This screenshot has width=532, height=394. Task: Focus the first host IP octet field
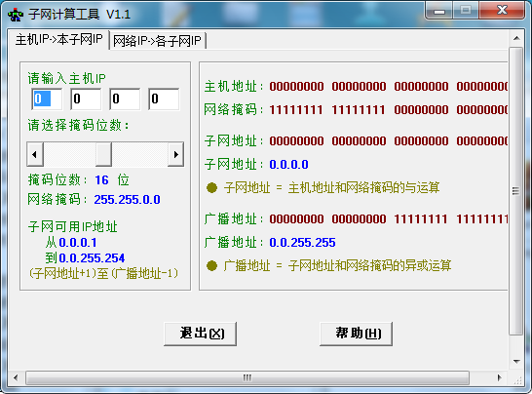(x=47, y=98)
